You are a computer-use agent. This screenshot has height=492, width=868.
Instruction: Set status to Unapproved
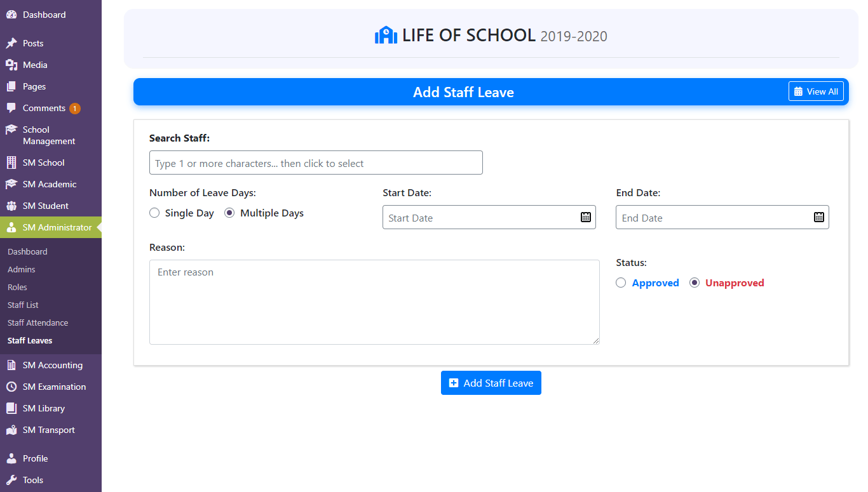coord(695,283)
